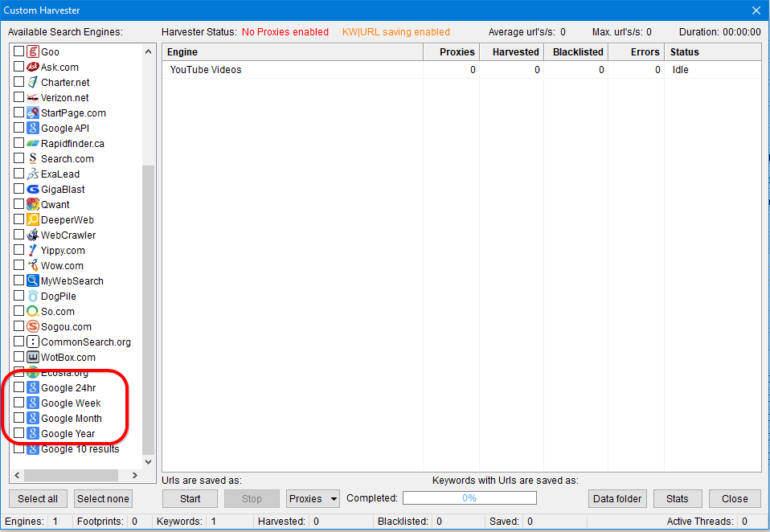
Task: Tick the Google Week checkbox
Action: pos(18,403)
